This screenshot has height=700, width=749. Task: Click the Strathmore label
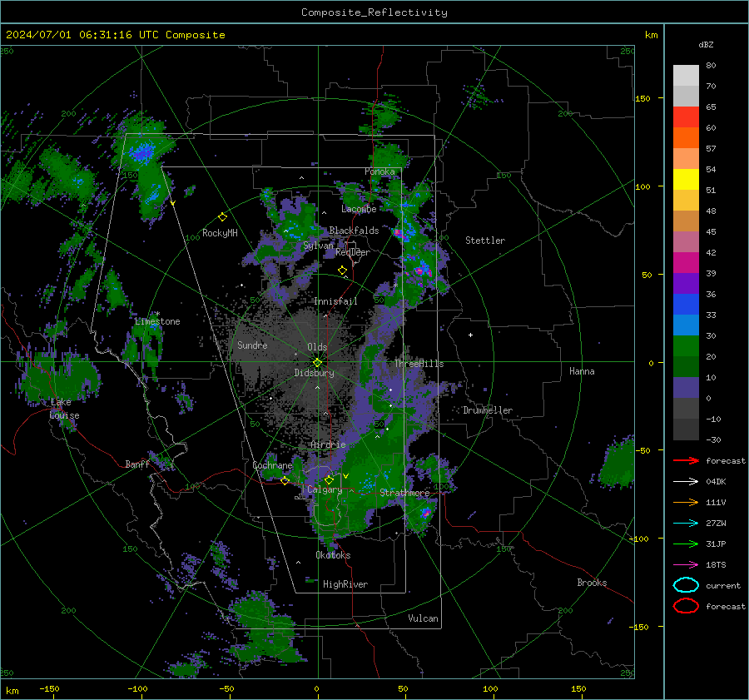pos(404,493)
